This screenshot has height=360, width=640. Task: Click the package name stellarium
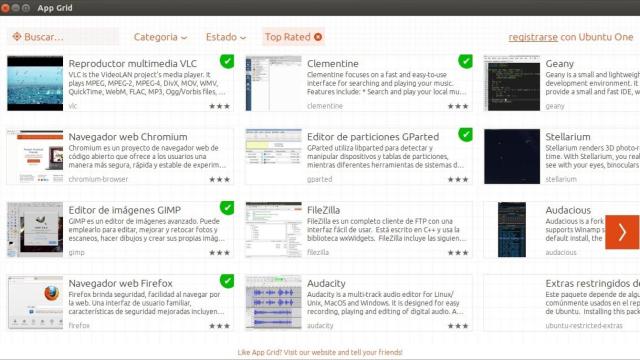(x=561, y=179)
